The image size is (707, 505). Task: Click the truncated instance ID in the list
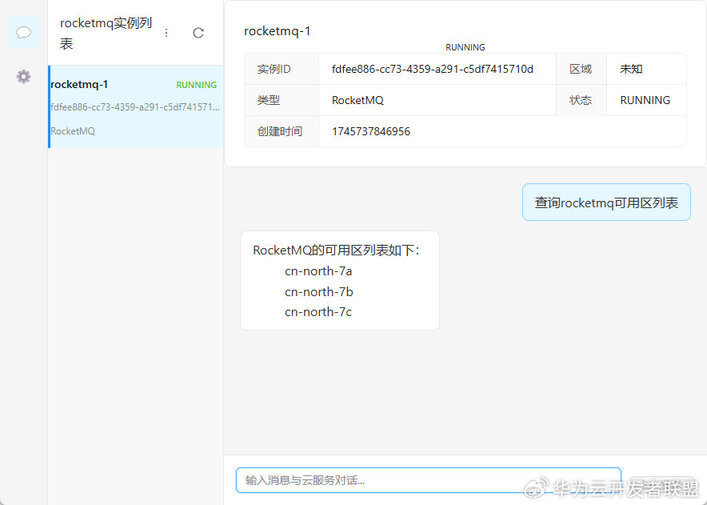coord(135,107)
